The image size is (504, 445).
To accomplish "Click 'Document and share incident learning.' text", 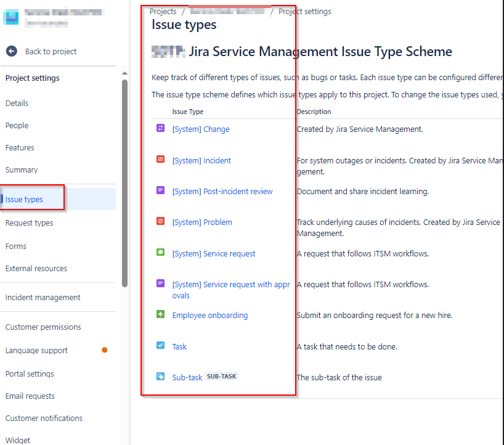I will point(363,191).
